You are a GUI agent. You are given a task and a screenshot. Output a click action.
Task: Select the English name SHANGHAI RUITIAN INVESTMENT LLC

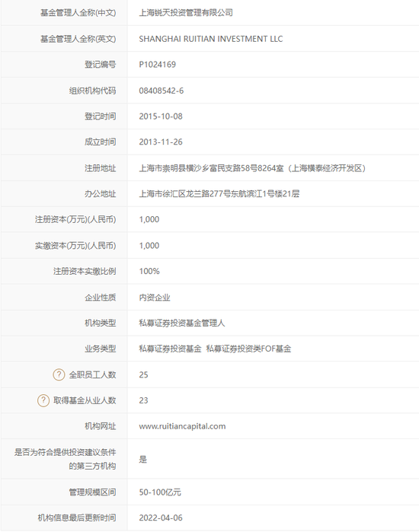(x=211, y=39)
